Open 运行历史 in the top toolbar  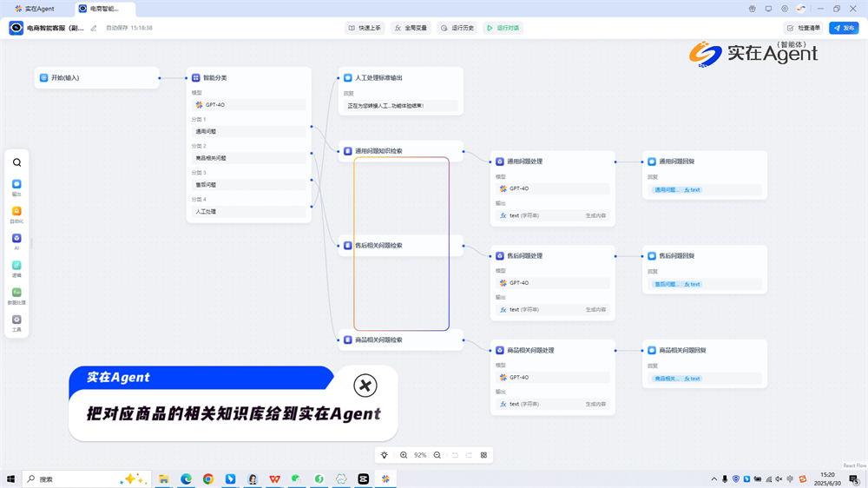457,28
